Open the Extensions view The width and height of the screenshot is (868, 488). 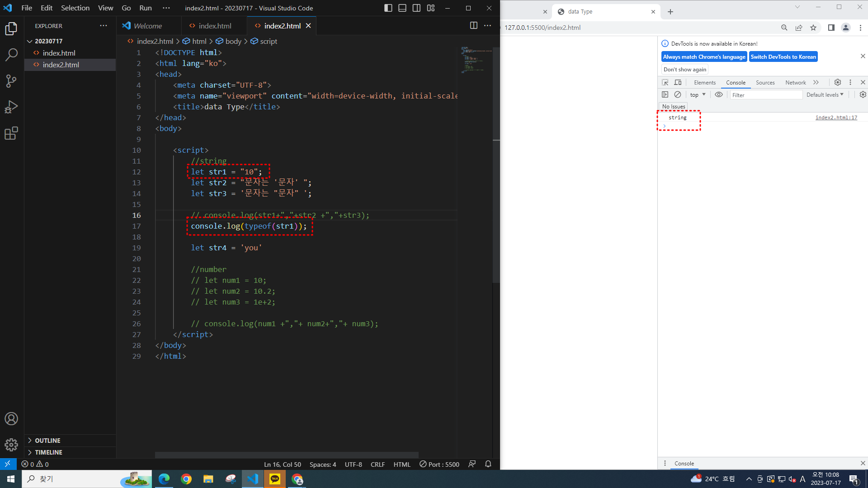click(x=11, y=133)
